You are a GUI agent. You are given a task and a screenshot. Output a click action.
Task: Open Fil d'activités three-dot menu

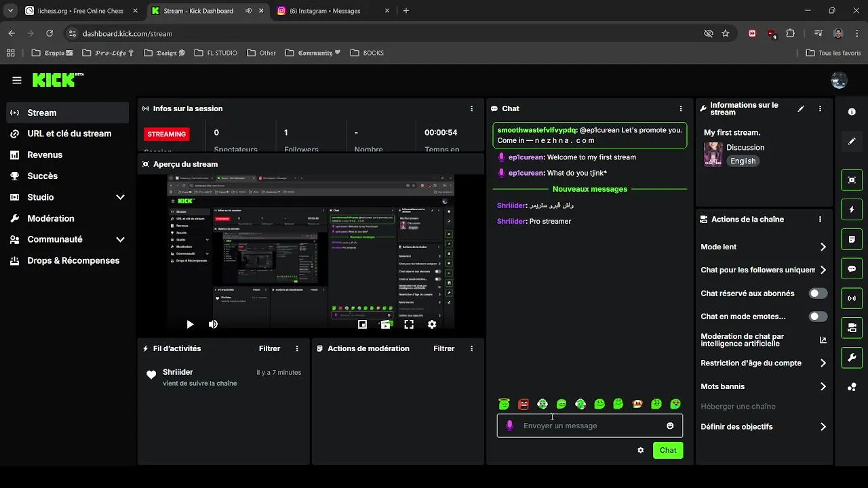pos(297,348)
